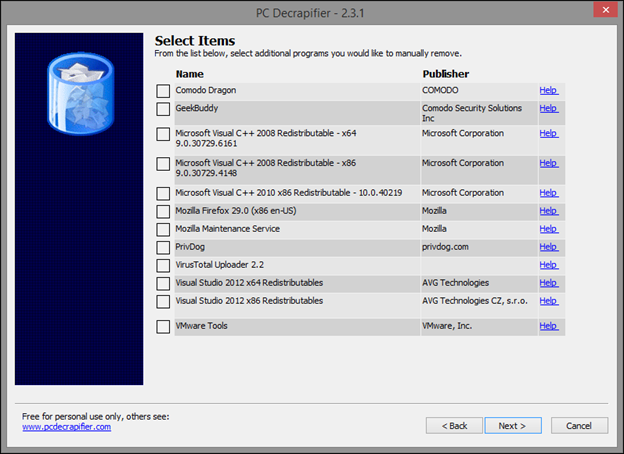Select the PrivDog row name
The height and width of the screenshot is (454, 624).
coord(190,247)
